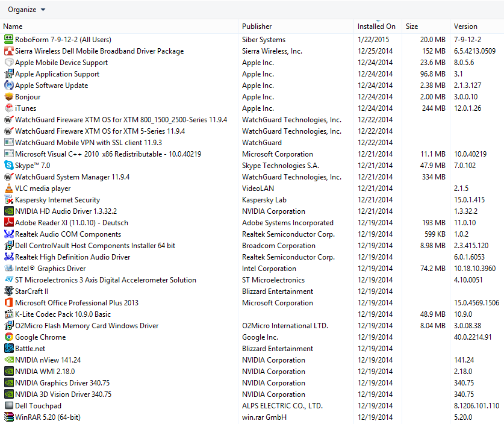Image resolution: width=504 pixels, height=424 pixels.
Task: Click version '10.18.10.3960'
Action: 474,269
